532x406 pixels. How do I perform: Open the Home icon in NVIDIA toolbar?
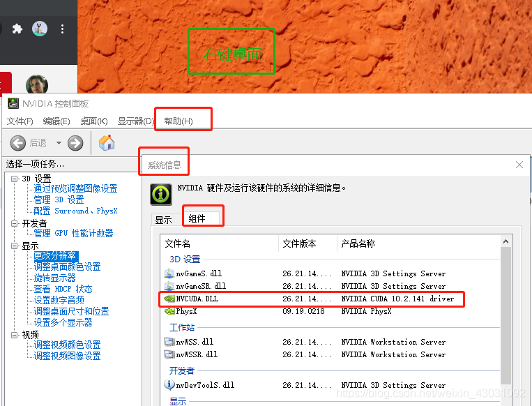point(107,142)
